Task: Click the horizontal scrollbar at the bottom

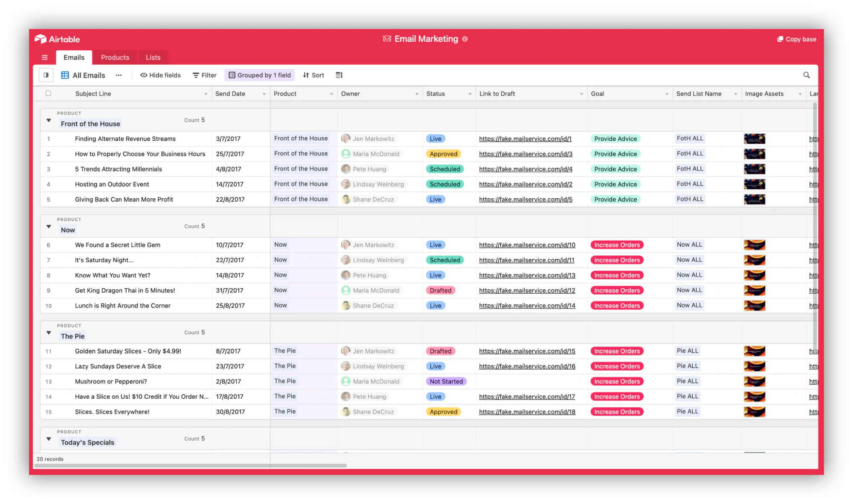Action: click(x=190, y=466)
